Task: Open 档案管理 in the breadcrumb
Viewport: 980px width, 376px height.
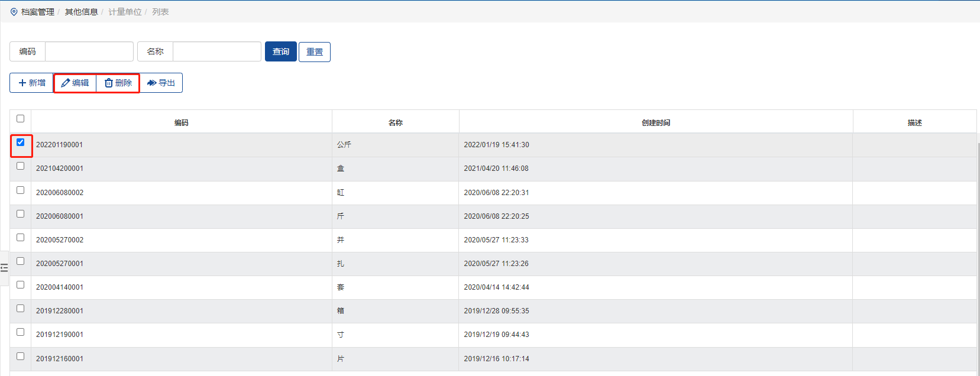Action: pos(38,12)
